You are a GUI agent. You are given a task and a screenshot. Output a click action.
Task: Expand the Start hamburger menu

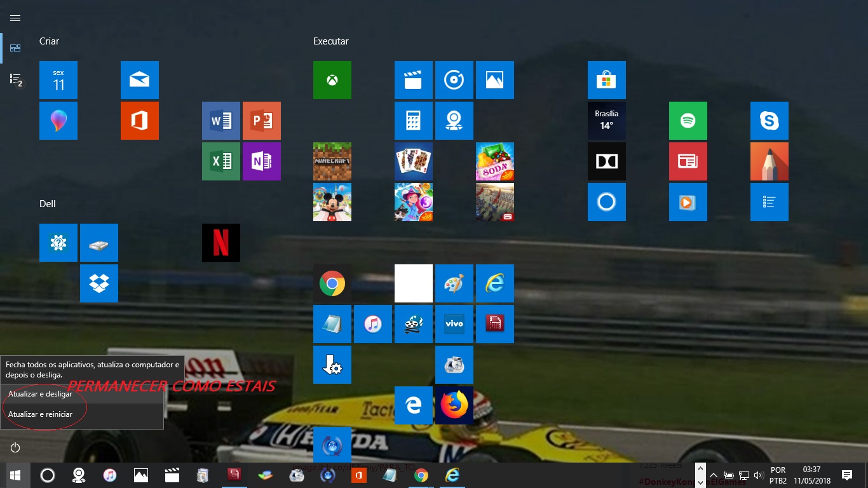(x=15, y=18)
